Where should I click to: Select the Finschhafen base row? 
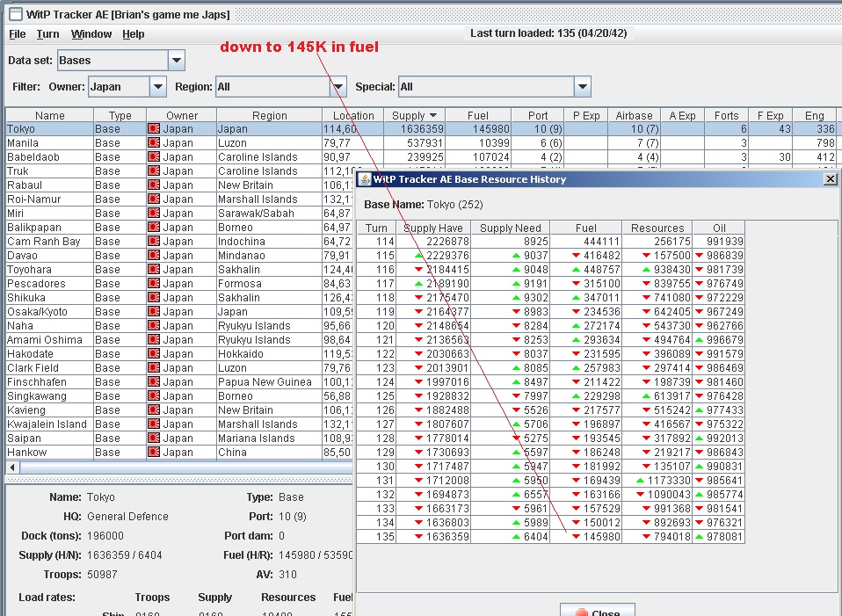(179, 381)
